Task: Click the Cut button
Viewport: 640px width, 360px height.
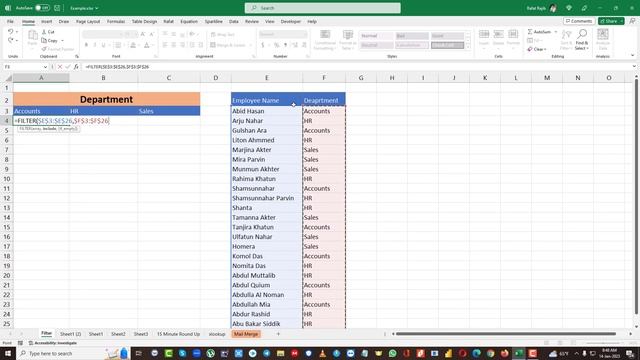Action: point(48,32)
